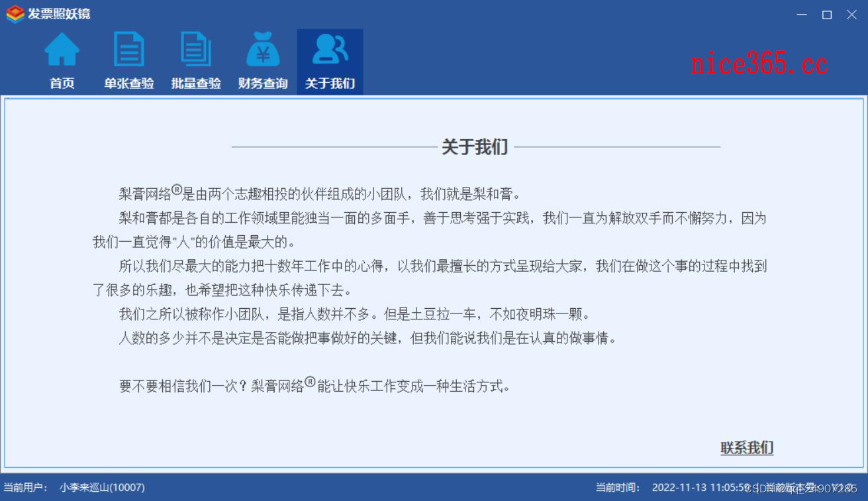The image size is (868, 501).
Task: Open the 联系我们 link
Action: click(747, 448)
